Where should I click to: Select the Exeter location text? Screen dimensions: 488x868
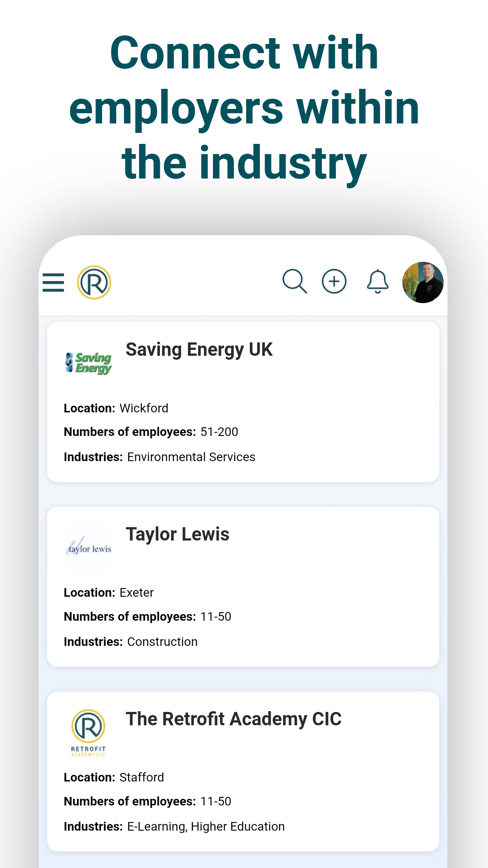click(x=136, y=593)
